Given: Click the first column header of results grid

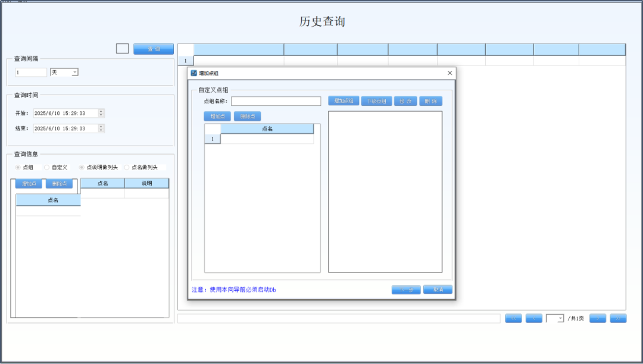Looking at the screenshot, I should pyautogui.click(x=239, y=49).
